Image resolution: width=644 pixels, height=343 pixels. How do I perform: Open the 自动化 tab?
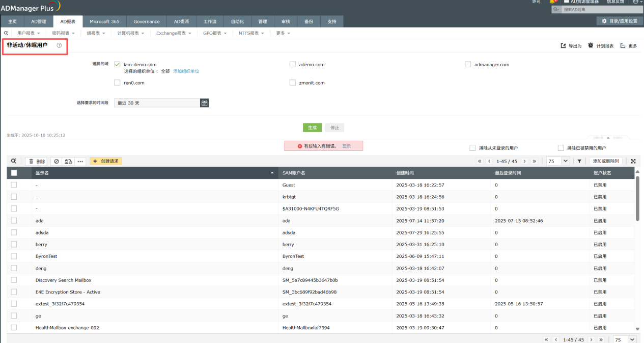click(237, 21)
